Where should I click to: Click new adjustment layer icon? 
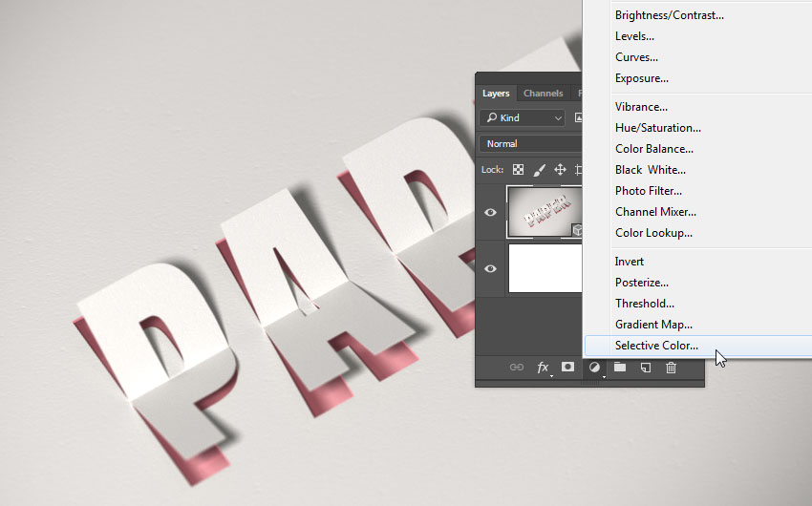tap(594, 368)
